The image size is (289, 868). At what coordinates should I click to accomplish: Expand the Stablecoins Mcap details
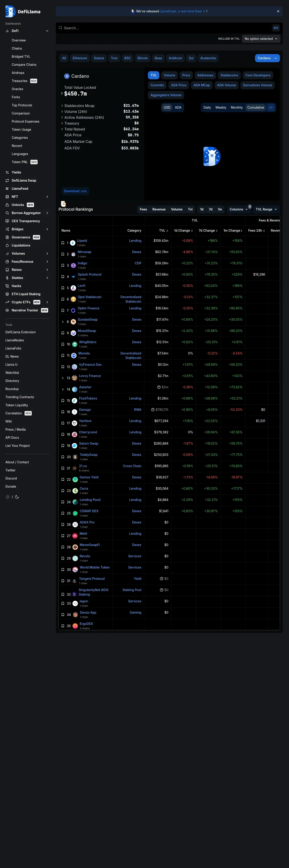(62, 106)
